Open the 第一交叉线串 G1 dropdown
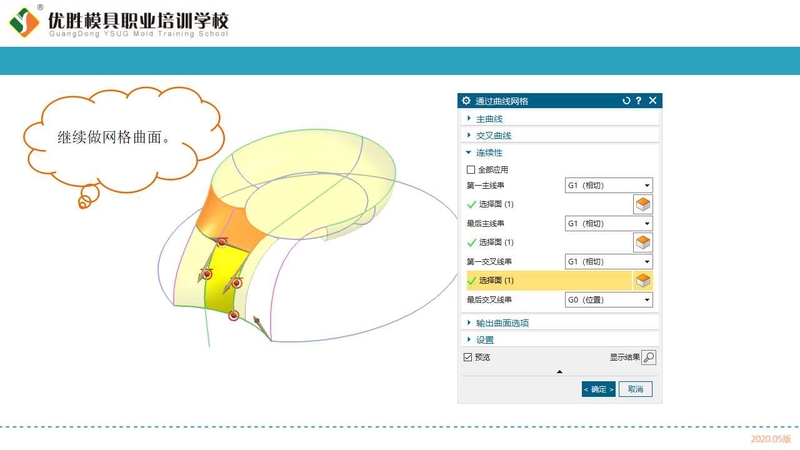This screenshot has width=800, height=450. 609,262
